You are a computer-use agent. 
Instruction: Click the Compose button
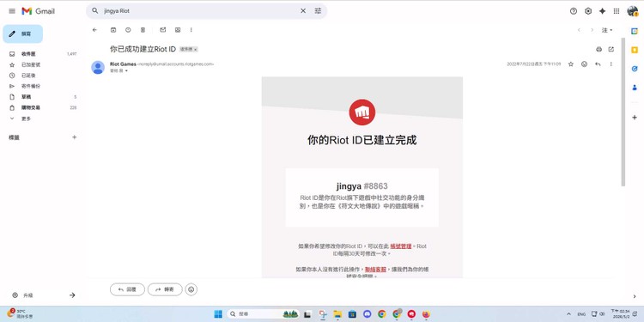pyautogui.click(x=22, y=33)
